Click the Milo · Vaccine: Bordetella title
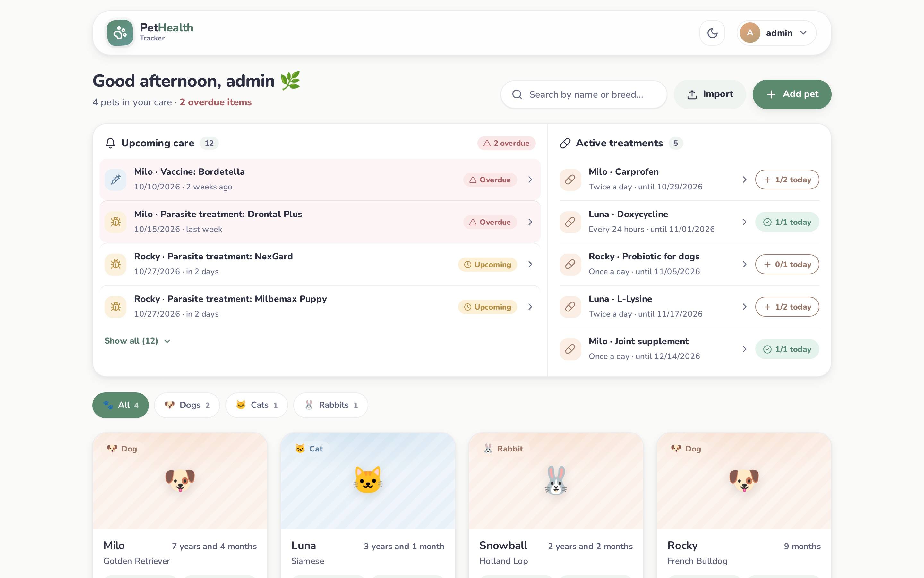The width and height of the screenshot is (924, 578). (189, 172)
